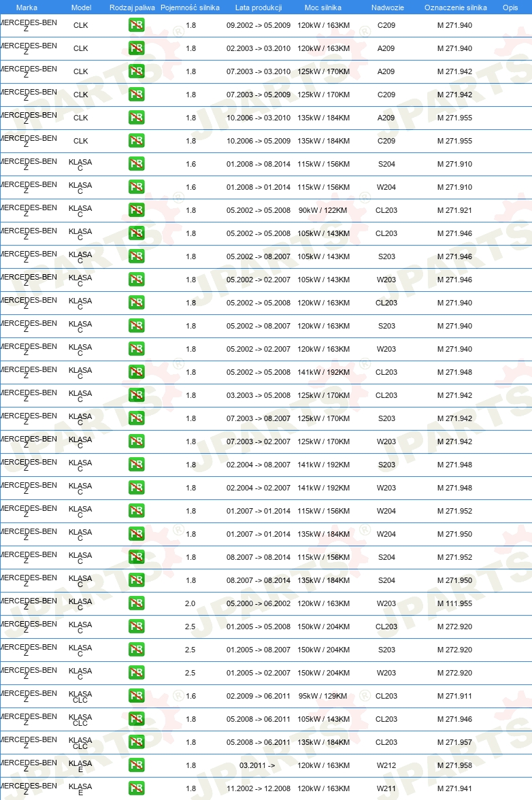Select engine code M 271.921
The width and height of the screenshot is (532, 800).
tap(454, 210)
